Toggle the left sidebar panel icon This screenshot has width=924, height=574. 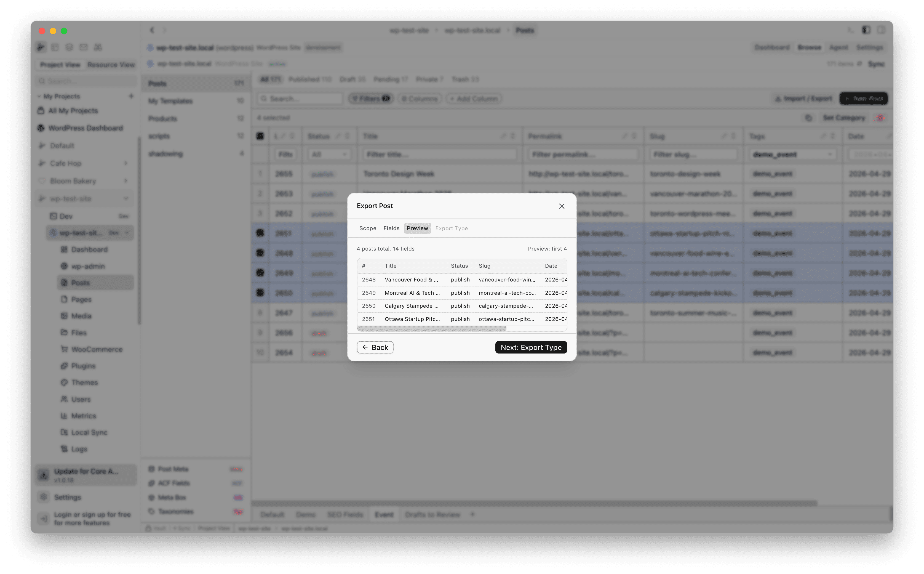[x=866, y=30]
